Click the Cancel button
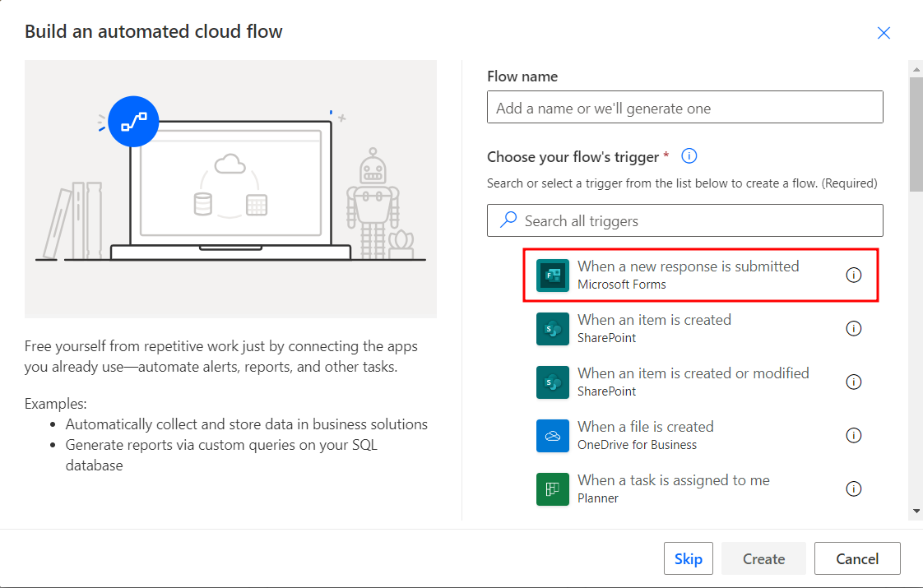Image resolution: width=923 pixels, height=588 pixels. click(857, 558)
